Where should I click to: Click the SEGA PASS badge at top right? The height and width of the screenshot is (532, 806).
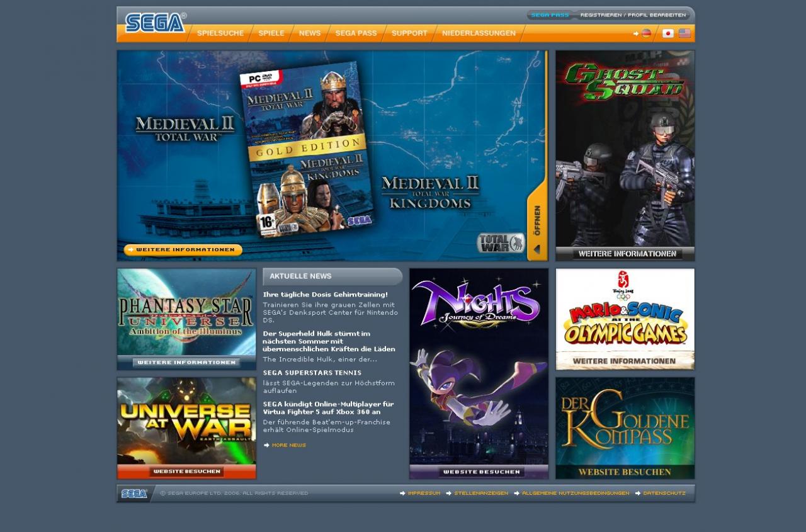tap(550, 15)
